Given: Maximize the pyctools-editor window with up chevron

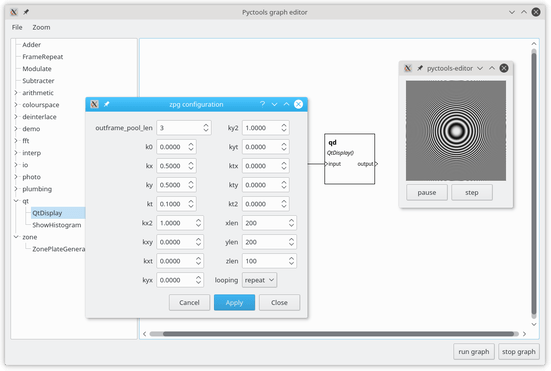Looking at the screenshot, I should pyautogui.click(x=492, y=68).
